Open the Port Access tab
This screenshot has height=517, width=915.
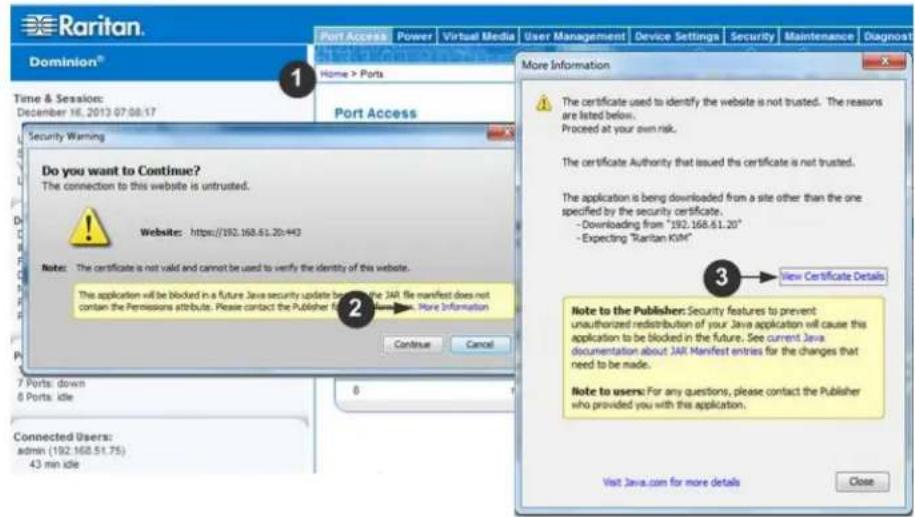point(352,36)
